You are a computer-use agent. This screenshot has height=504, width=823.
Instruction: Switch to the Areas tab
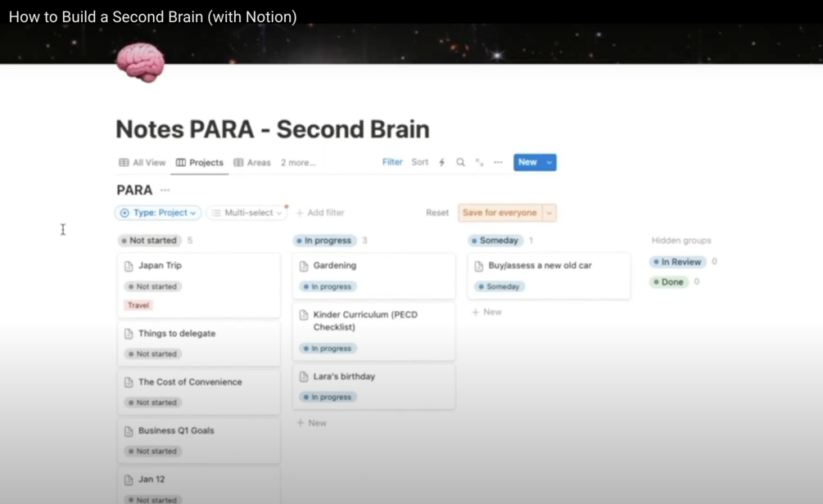[x=252, y=163]
